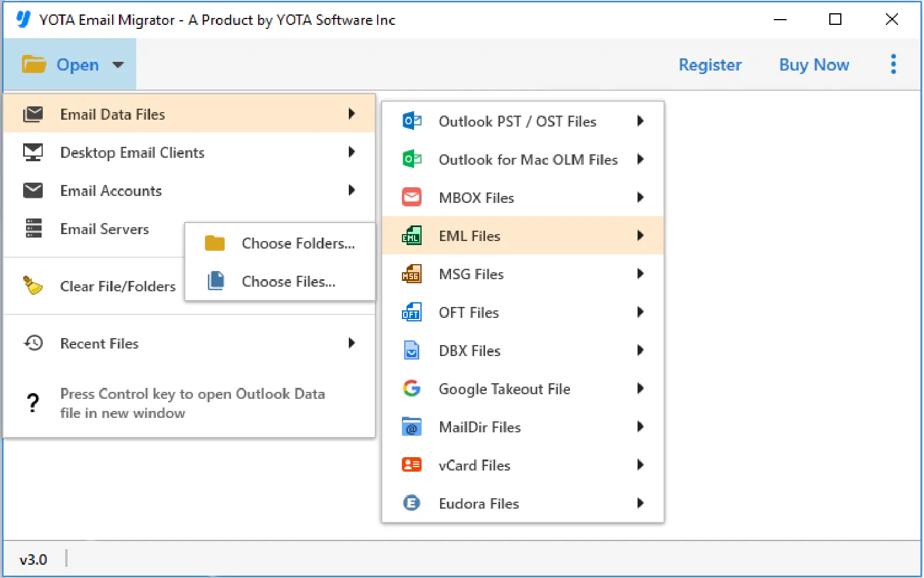This screenshot has width=924, height=578.
Task: Click the Email Data Files envelope icon
Action: click(x=33, y=114)
